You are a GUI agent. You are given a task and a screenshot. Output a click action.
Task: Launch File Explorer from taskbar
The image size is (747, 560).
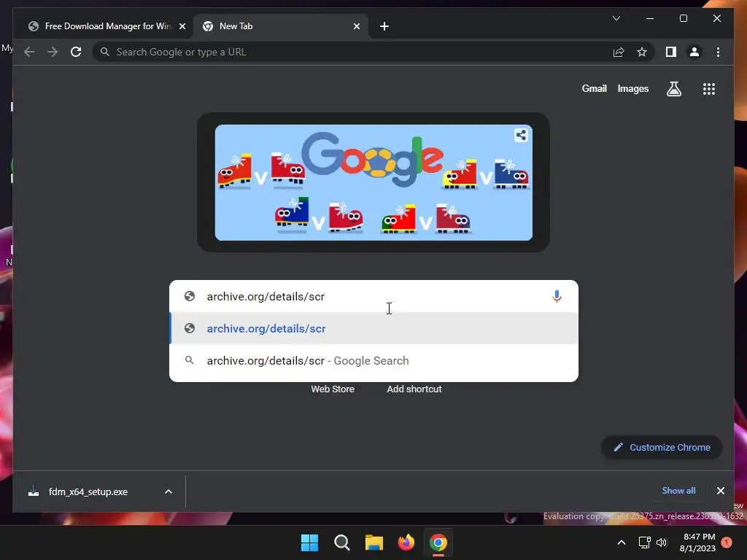click(374, 542)
